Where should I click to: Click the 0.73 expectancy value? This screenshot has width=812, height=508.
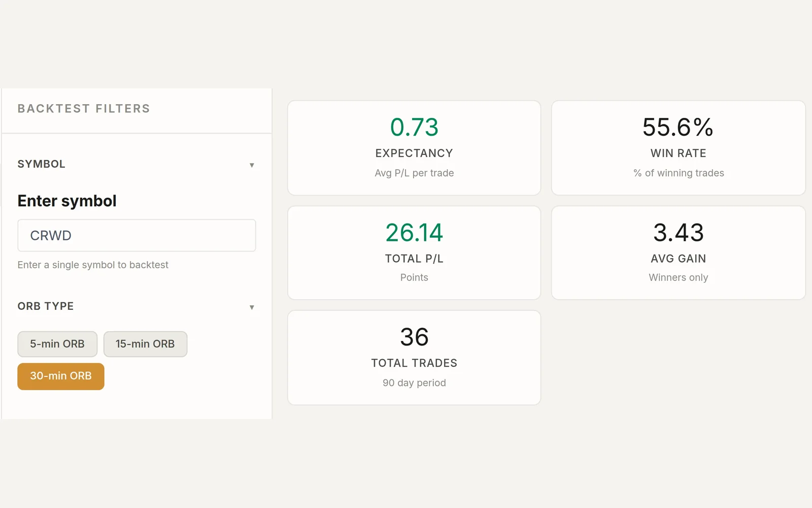pyautogui.click(x=414, y=127)
